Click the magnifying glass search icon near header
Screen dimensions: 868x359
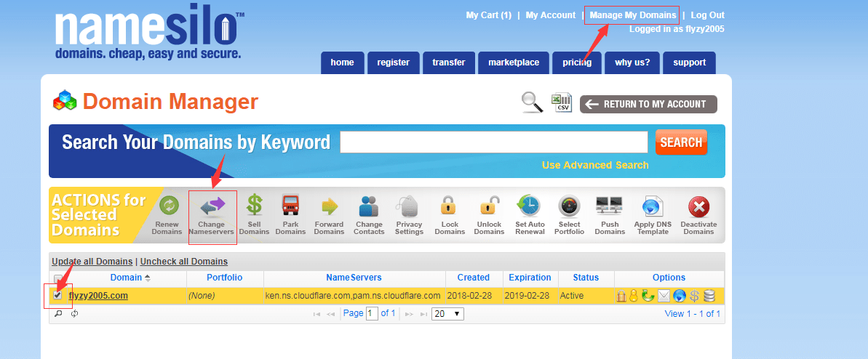coord(533,103)
